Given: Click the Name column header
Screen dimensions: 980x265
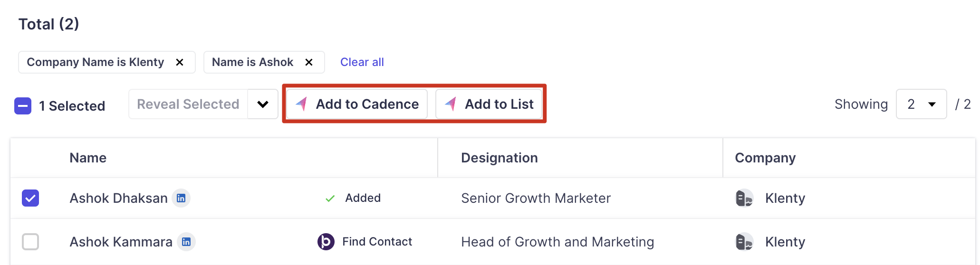Looking at the screenshot, I should [88, 158].
